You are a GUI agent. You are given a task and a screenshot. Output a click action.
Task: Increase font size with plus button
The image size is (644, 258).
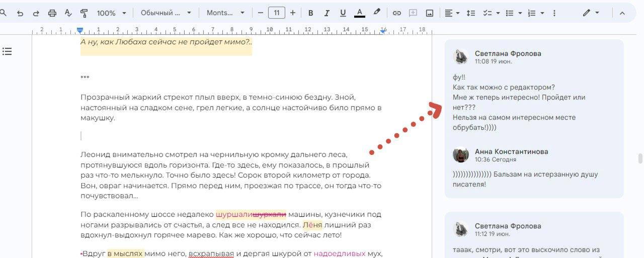click(x=293, y=13)
